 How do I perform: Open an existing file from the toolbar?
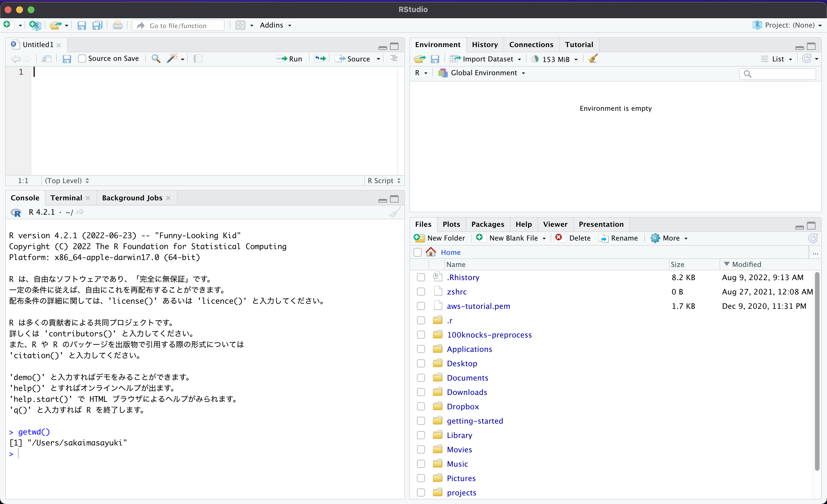[x=56, y=25]
